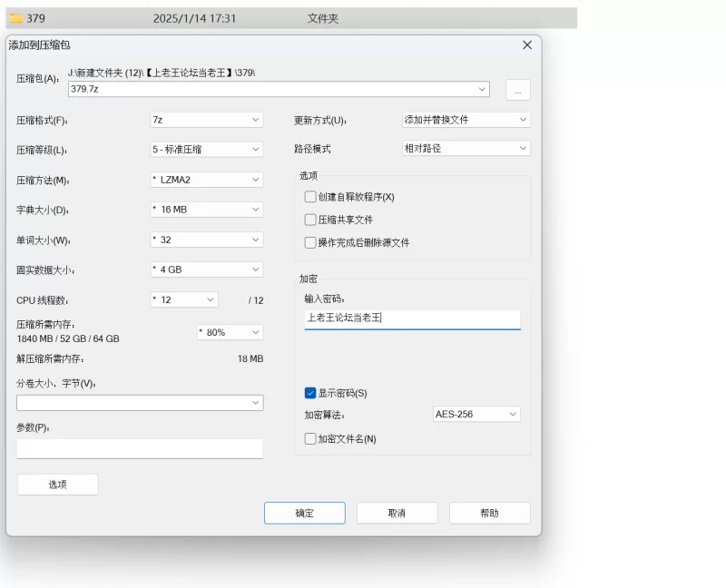This screenshot has width=726, height=588.
Task: Open the CPU 线程数 12 dropdown
Action: pyautogui.click(x=184, y=299)
